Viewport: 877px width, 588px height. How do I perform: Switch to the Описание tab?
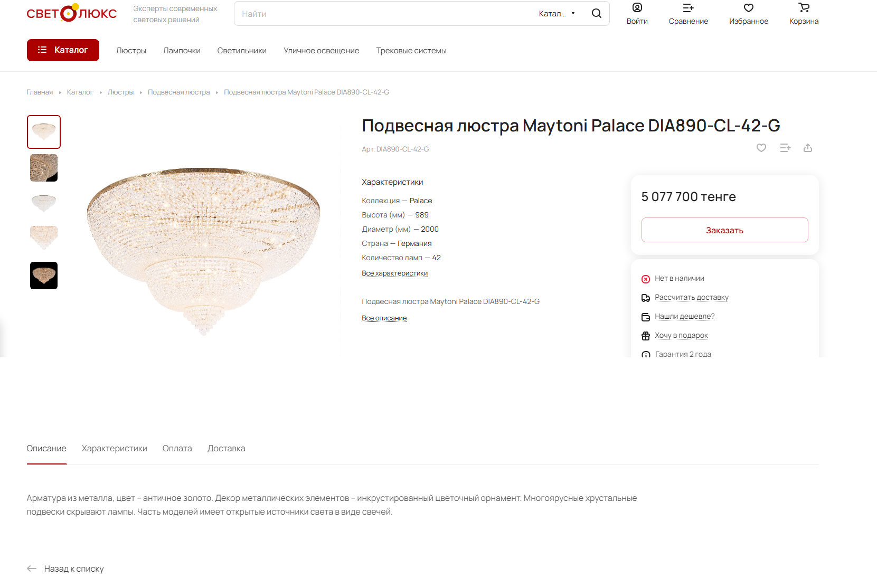(x=46, y=449)
